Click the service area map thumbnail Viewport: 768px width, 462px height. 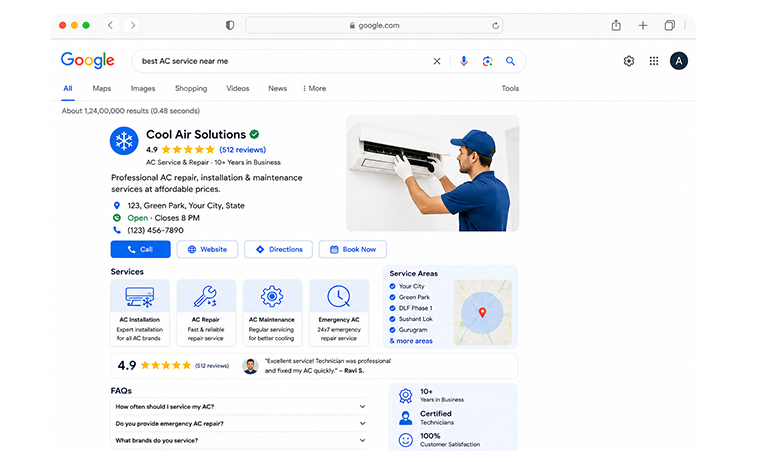[x=482, y=312]
